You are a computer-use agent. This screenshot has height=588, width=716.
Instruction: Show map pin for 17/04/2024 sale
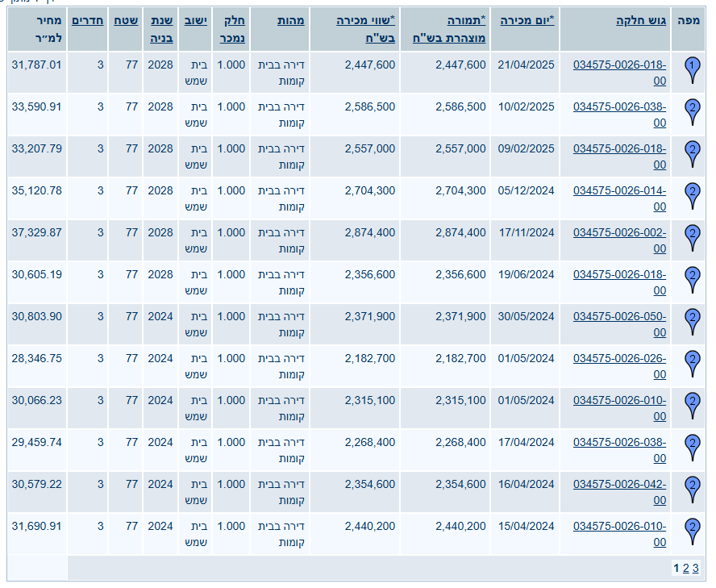692,446
